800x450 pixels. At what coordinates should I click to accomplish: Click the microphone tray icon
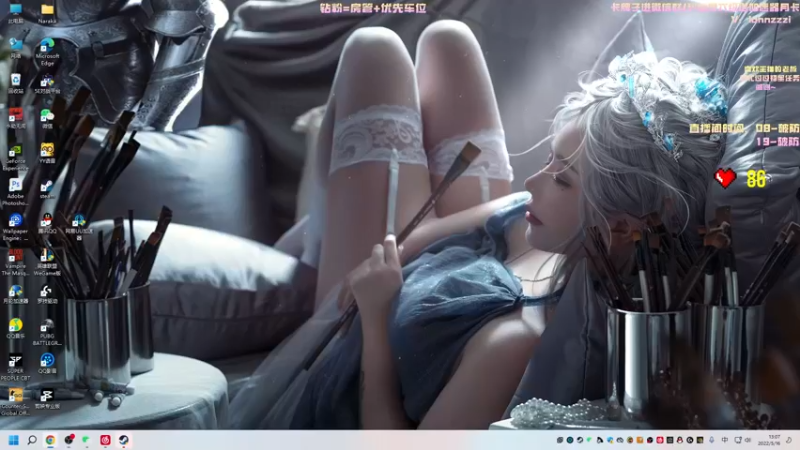pos(712,440)
